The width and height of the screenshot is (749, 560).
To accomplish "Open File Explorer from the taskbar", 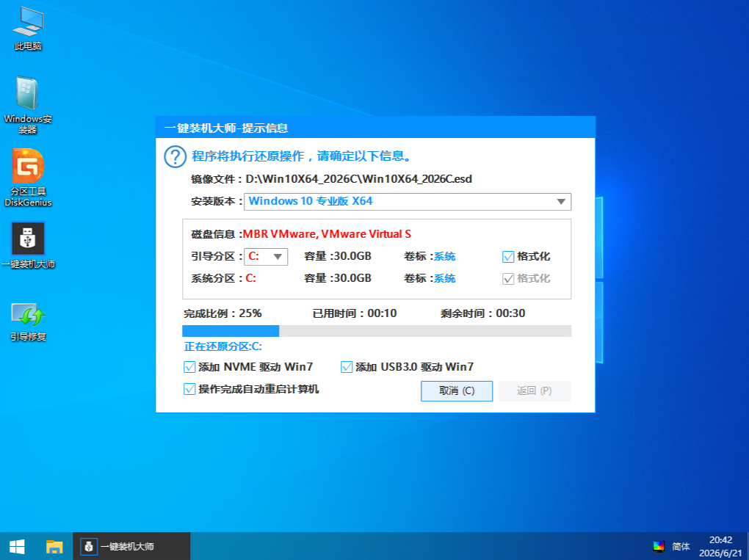I will click(x=54, y=546).
